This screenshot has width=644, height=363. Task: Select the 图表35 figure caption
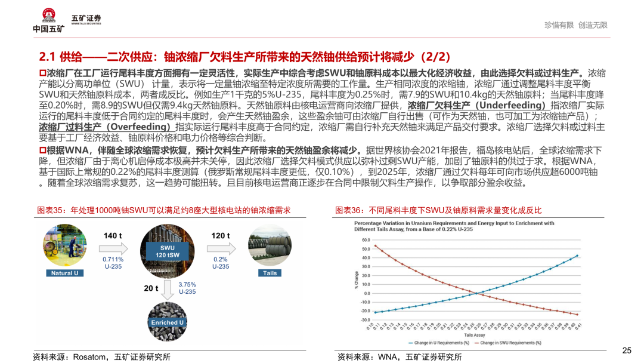(x=164, y=210)
